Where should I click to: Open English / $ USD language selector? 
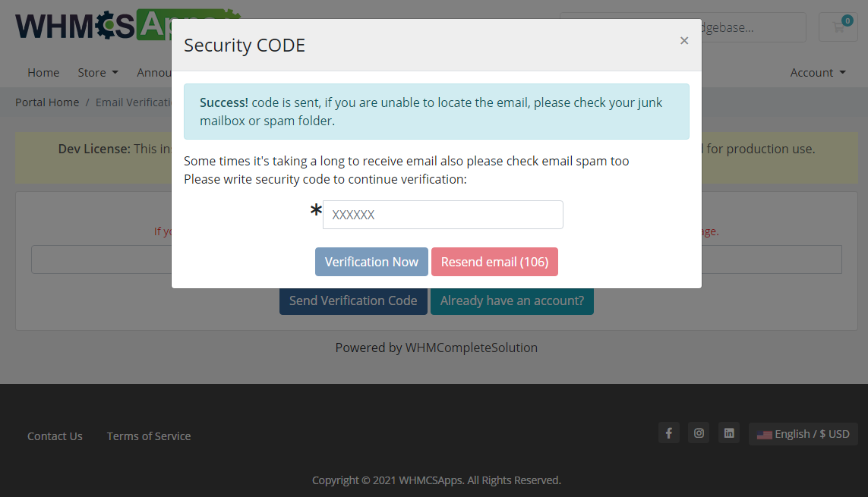(803, 434)
